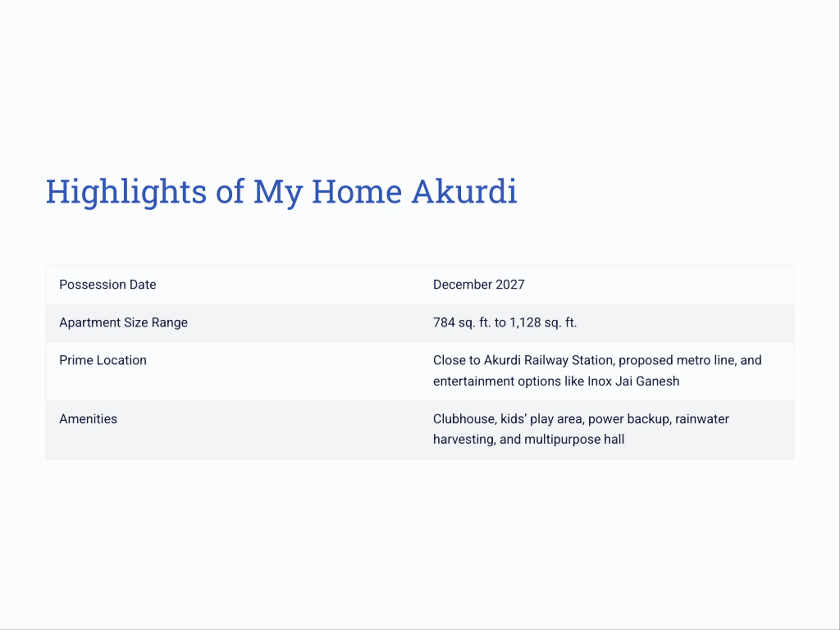Click the 'Close to Akurdi Railway Station' text line
Screen dimensions: 840x630
click(597, 360)
